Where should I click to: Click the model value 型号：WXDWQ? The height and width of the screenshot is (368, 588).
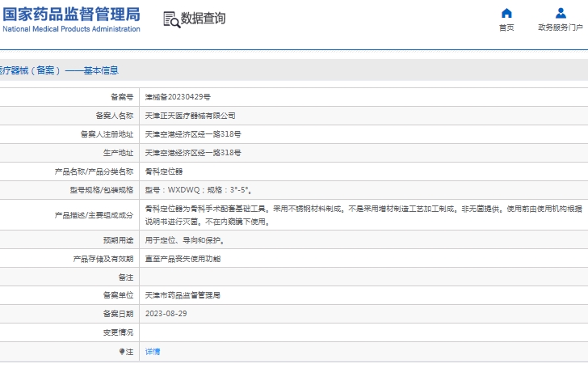[x=173, y=190]
